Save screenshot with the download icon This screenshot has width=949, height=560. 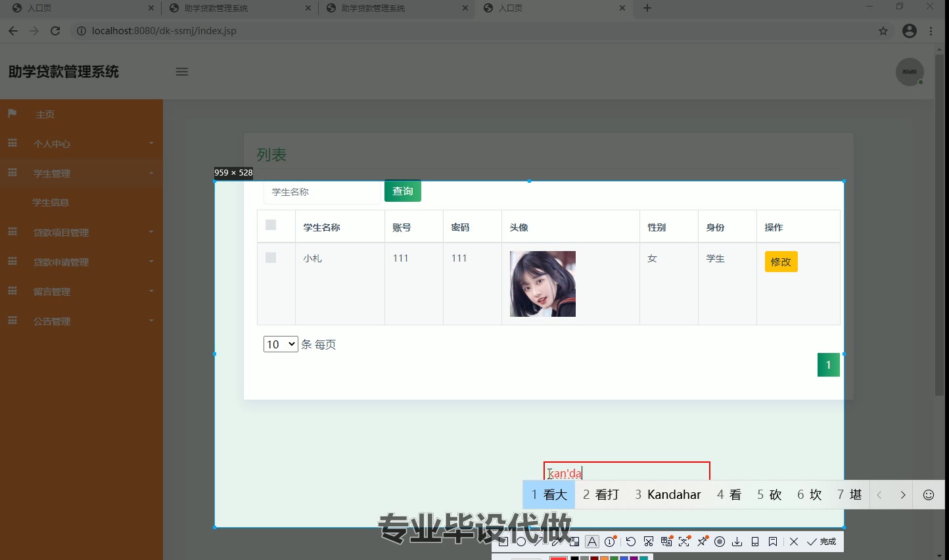click(x=737, y=542)
